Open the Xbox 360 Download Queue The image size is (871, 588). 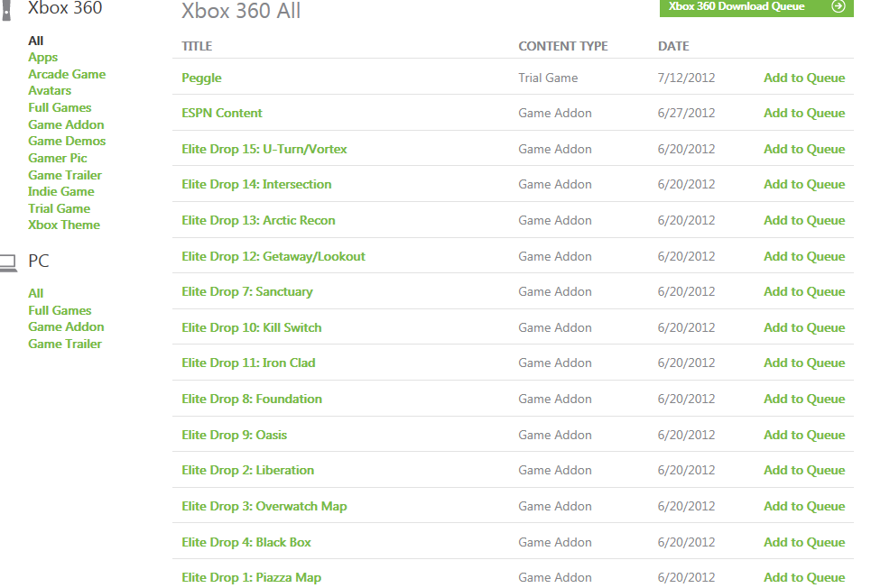pyautogui.click(x=756, y=7)
